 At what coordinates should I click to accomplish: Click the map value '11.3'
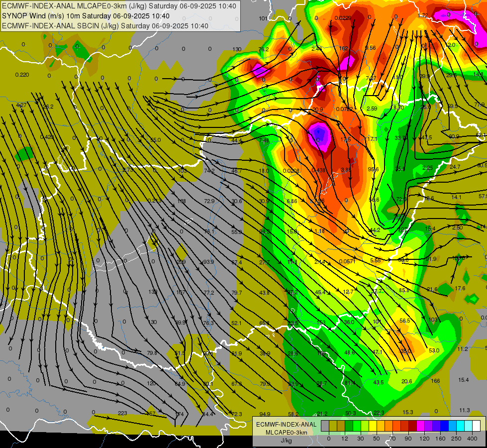(465, 410)
